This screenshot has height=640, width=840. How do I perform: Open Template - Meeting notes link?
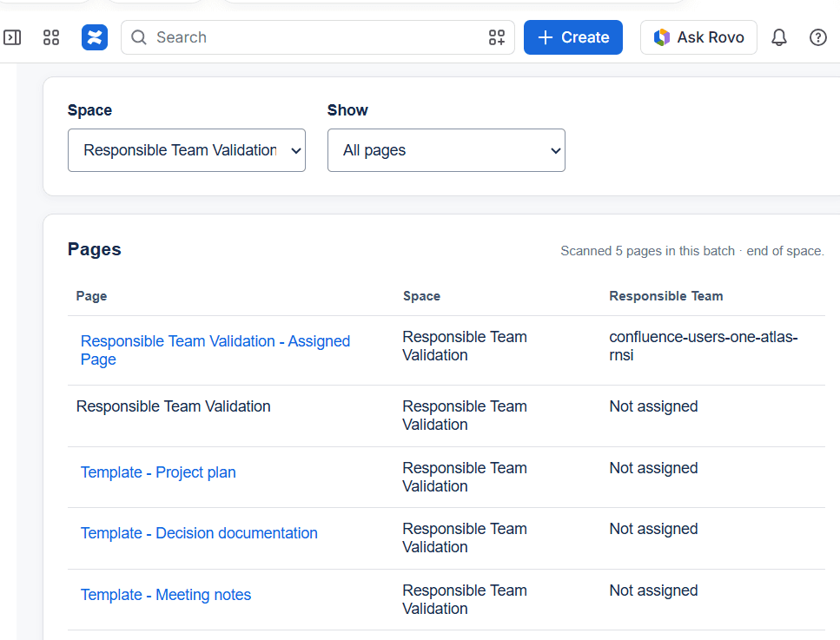[166, 595]
